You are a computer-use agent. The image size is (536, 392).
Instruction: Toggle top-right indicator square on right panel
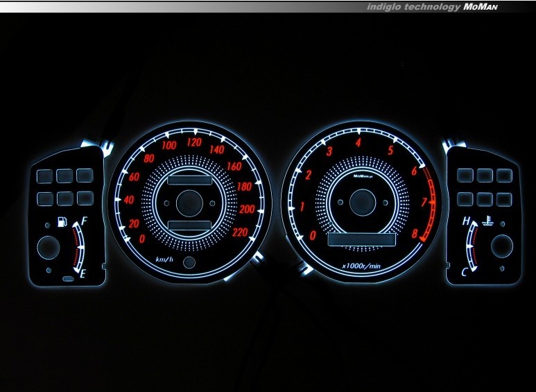tap(504, 176)
